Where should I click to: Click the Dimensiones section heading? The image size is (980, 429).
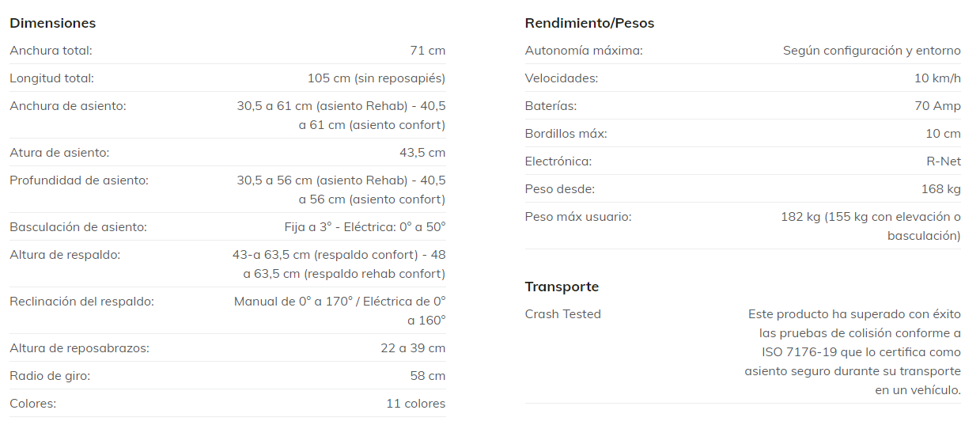[53, 23]
